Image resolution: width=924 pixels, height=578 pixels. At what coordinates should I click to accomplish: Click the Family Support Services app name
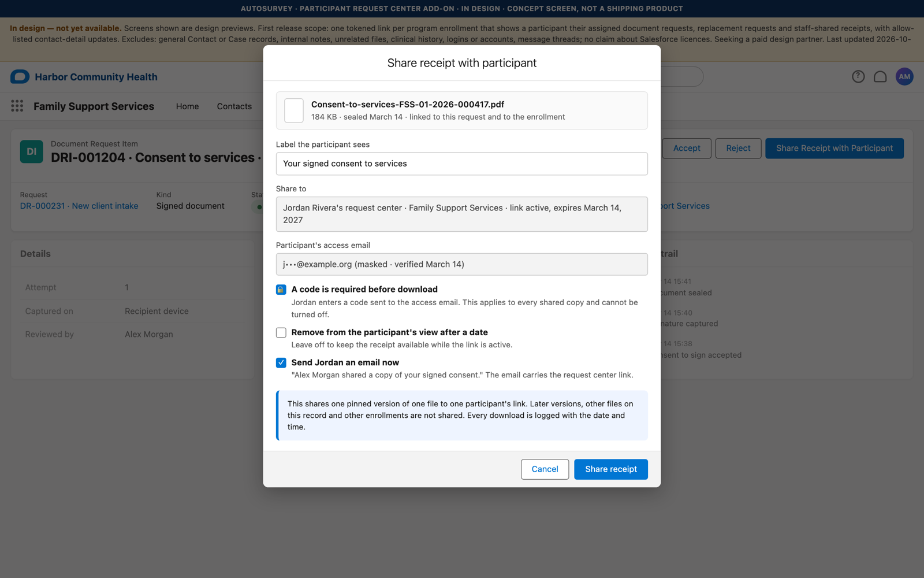[94, 106]
